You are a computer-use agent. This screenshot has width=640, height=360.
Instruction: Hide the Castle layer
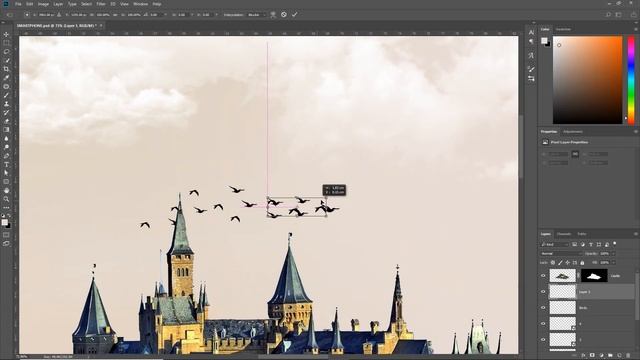pos(543,276)
